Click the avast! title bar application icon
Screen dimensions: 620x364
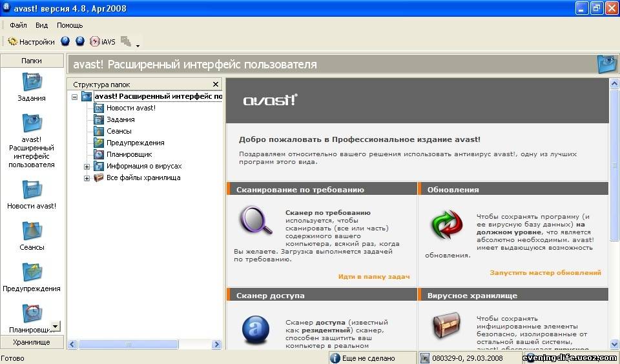tap(6, 8)
